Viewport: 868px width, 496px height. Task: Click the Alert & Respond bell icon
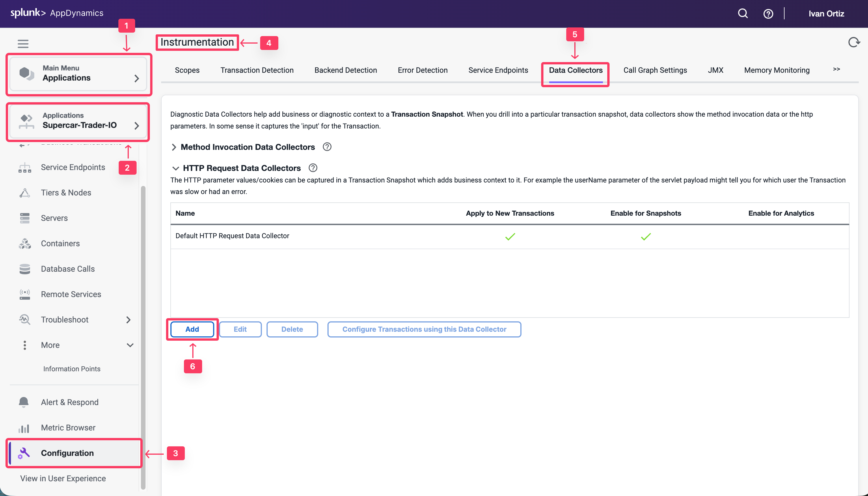click(24, 402)
